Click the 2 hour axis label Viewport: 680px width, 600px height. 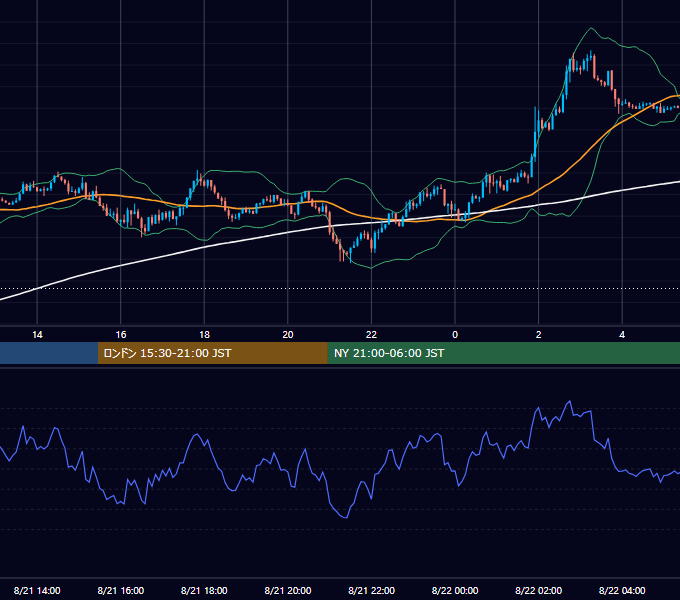pos(539,335)
